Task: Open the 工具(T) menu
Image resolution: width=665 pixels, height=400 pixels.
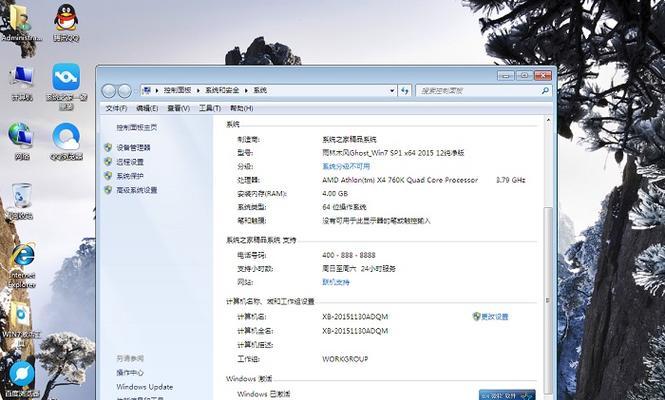Action: pos(210,108)
